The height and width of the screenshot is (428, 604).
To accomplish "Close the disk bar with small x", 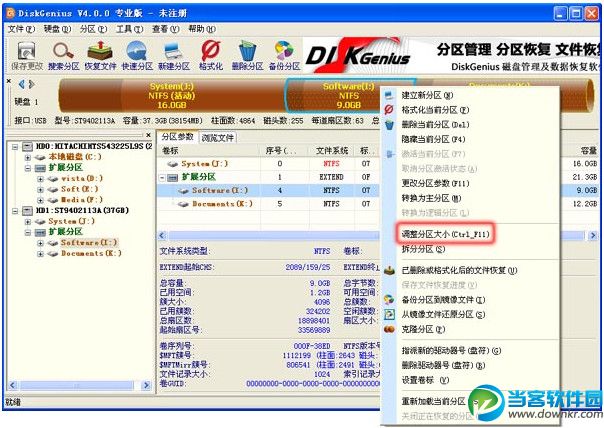I will pyautogui.click(x=9, y=81).
